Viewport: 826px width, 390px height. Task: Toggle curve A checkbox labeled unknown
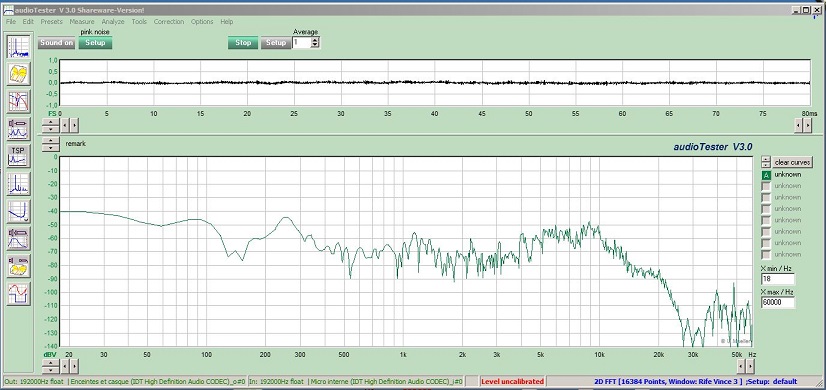[766, 175]
